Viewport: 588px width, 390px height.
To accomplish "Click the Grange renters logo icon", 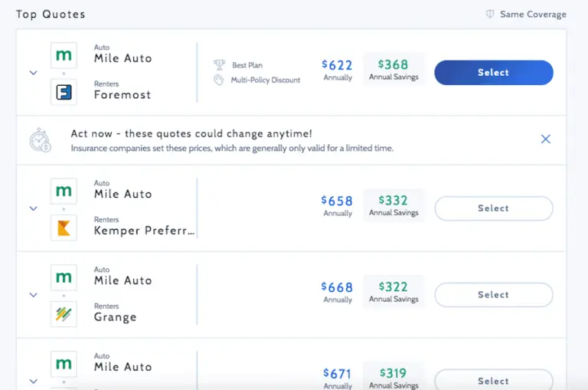I will coord(64,314).
